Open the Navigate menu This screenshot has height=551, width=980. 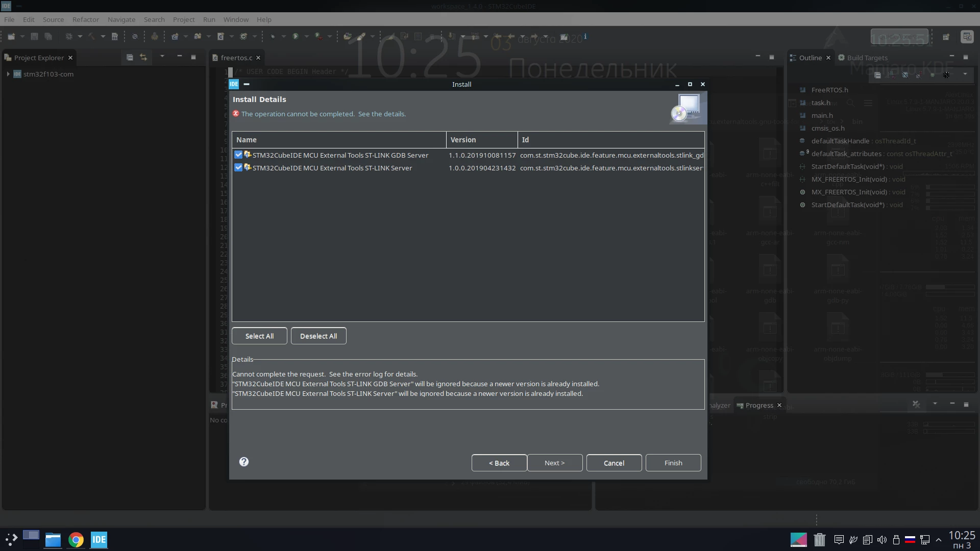click(121, 19)
